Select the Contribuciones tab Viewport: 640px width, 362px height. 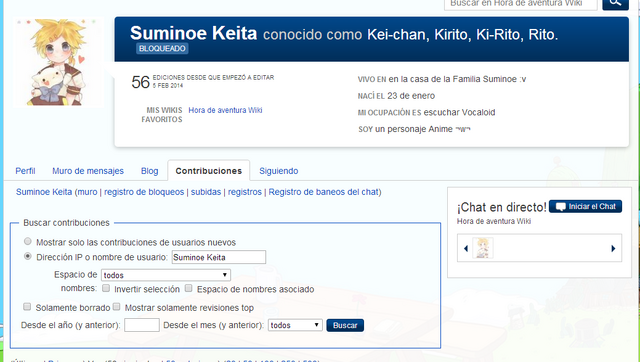(x=209, y=171)
